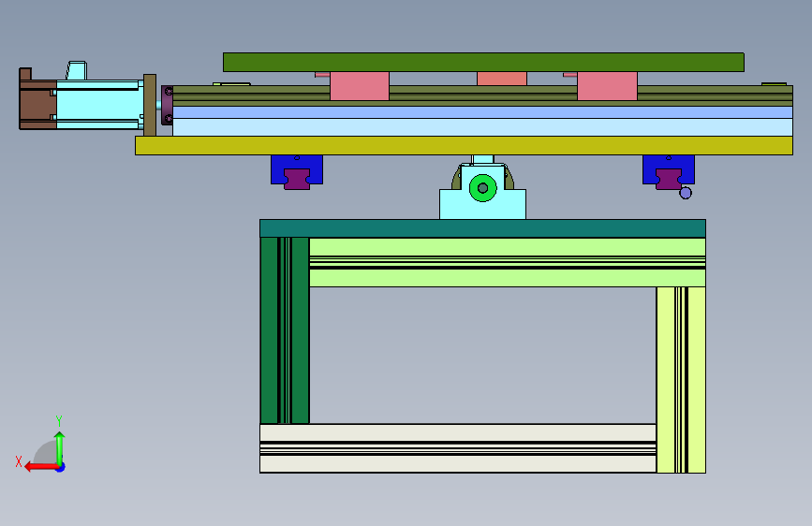The height and width of the screenshot is (526, 812).
Task: Select the yellow-green right vertical profile
Action: [681, 379]
